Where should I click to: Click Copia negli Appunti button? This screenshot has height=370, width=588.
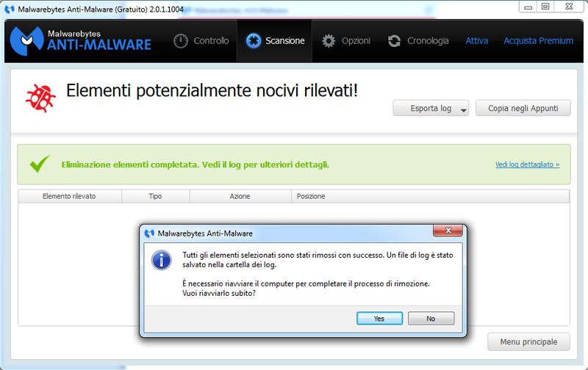[x=523, y=108]
